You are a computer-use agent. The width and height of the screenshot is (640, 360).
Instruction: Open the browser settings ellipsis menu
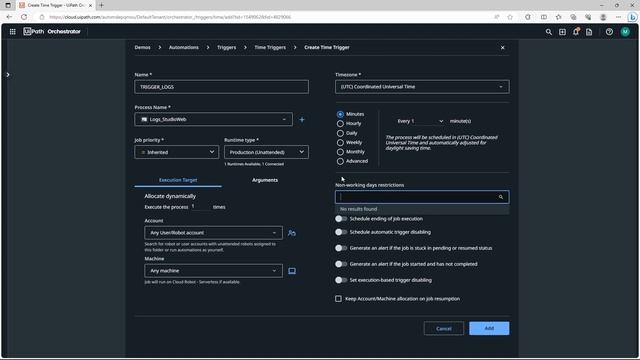[618, 17]
